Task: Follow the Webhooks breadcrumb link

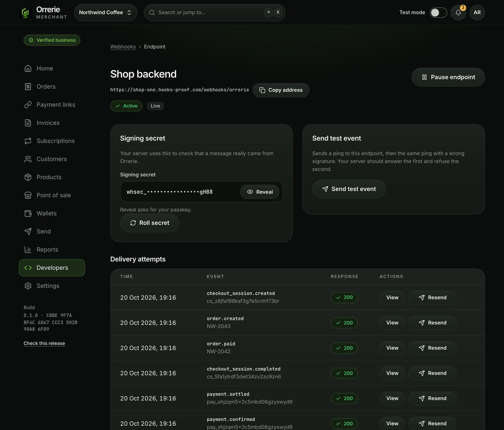Action: point(123,46)
